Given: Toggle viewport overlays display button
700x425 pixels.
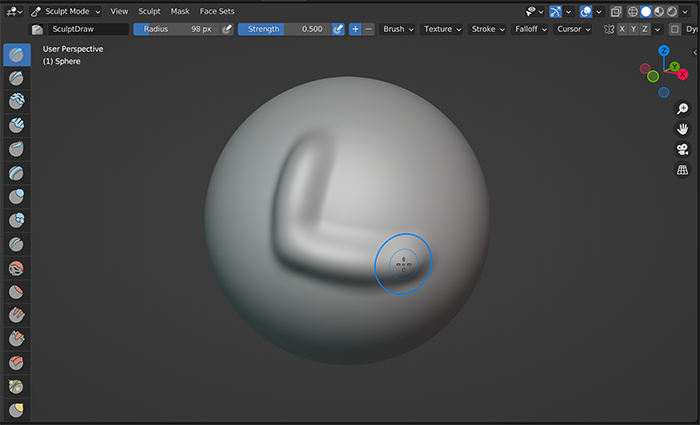Looking at the screenshot, I should (586, 12).
